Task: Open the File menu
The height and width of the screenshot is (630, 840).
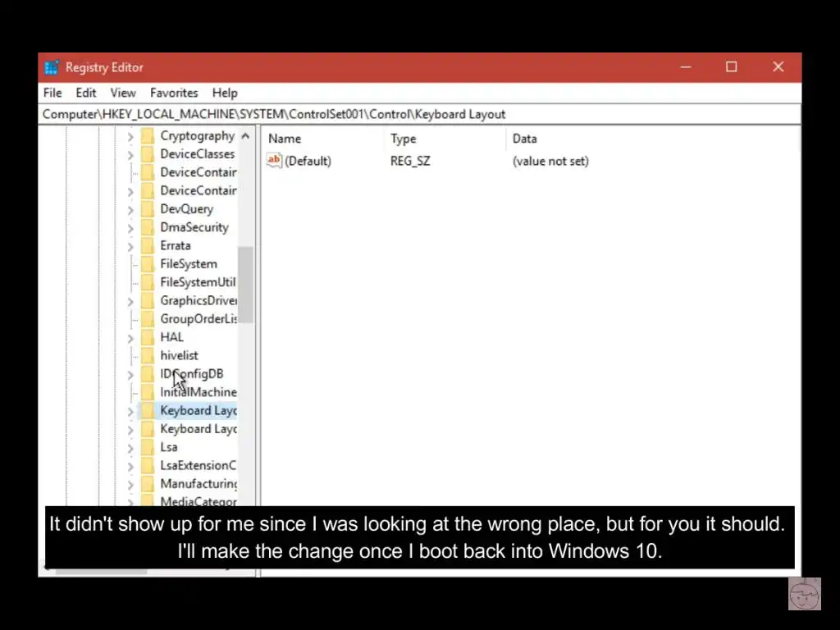Action: click(52, 93)
